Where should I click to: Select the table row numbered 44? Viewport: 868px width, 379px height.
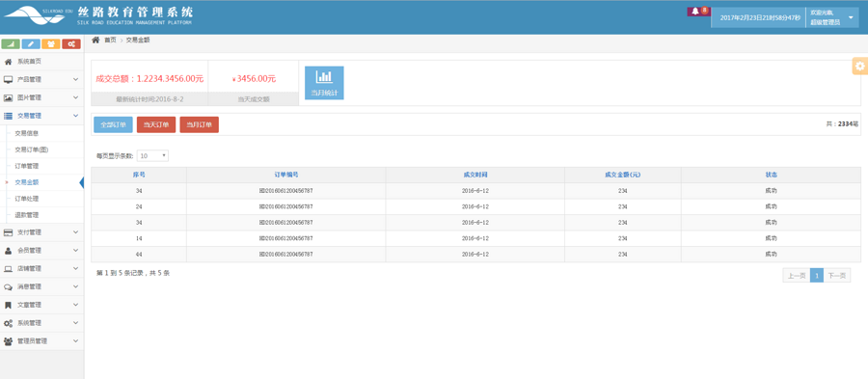click(x=476, y=255)
